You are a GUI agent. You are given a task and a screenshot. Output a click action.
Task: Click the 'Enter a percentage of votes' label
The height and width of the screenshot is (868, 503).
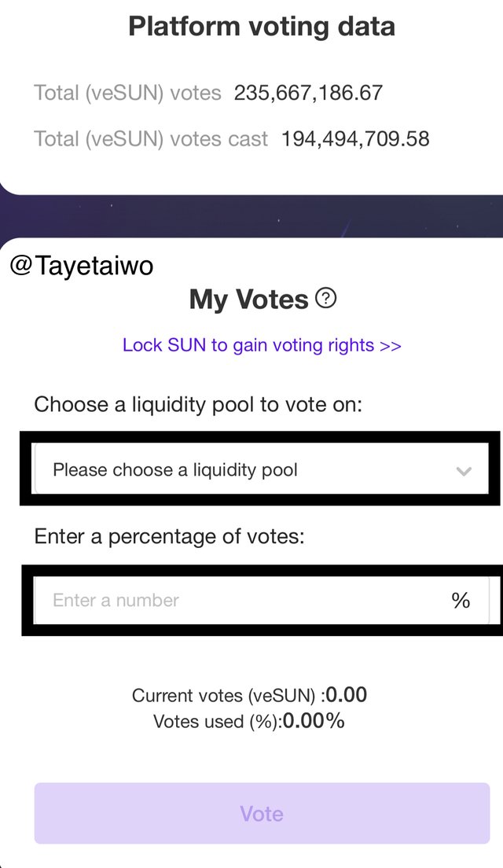coord(169,536)
